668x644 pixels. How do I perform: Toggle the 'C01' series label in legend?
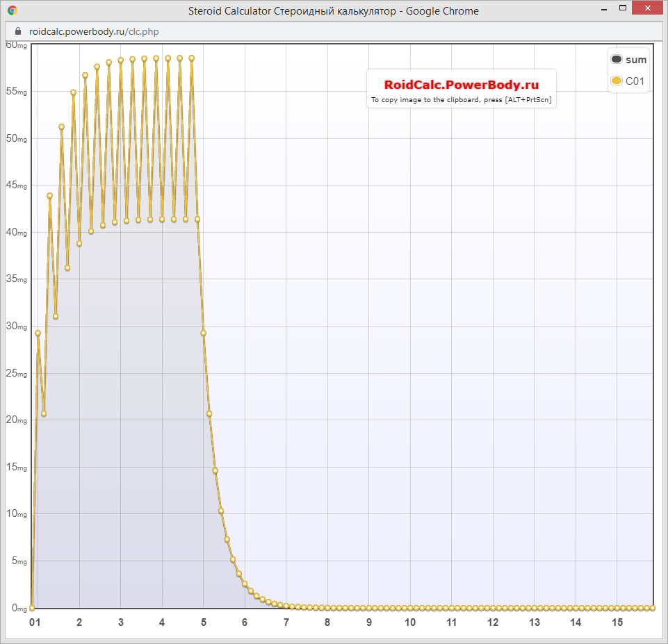pyautogui.click(x=635, y=81)
